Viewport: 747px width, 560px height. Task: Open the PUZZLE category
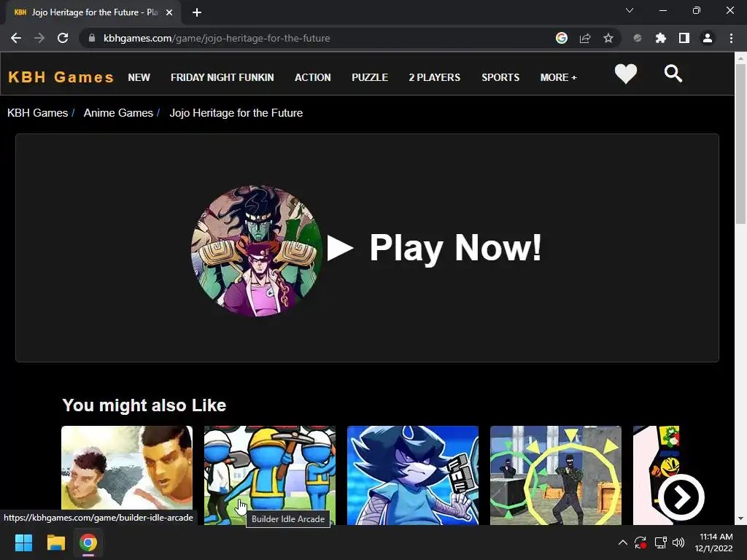(x=370, y=77)
